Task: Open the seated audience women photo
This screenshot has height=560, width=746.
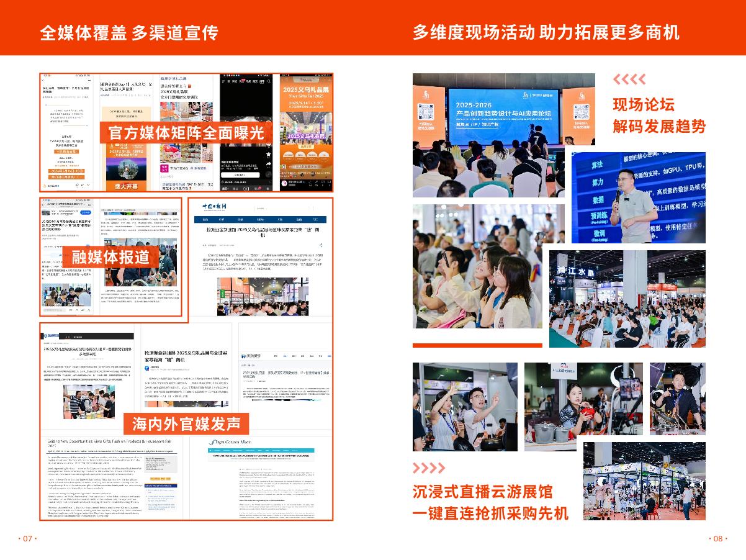Action: tap(478, 267)
